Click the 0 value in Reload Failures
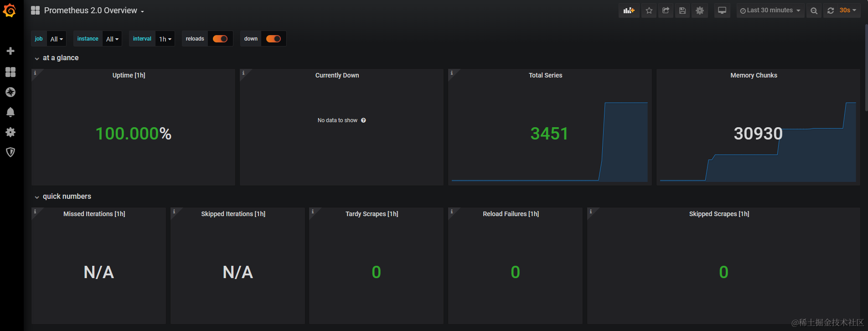Image resolution: width=868 pixels, height=331 pixels. (516, 272)
